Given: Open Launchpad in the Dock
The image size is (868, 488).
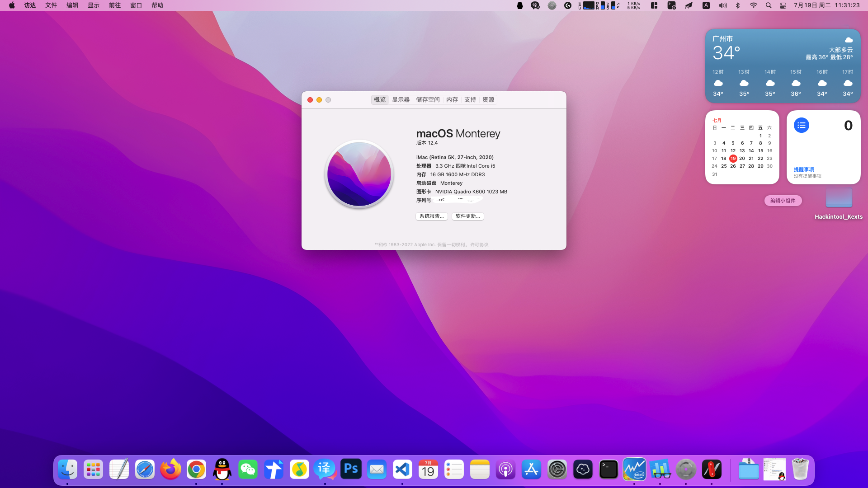Looking at the screenshot, I should pyautogui.click(x=93, y=469).
